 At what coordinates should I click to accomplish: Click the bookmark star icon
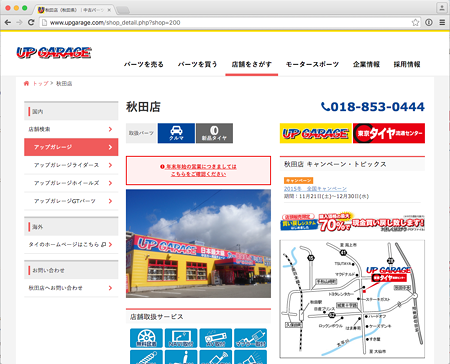click(415, 22)
